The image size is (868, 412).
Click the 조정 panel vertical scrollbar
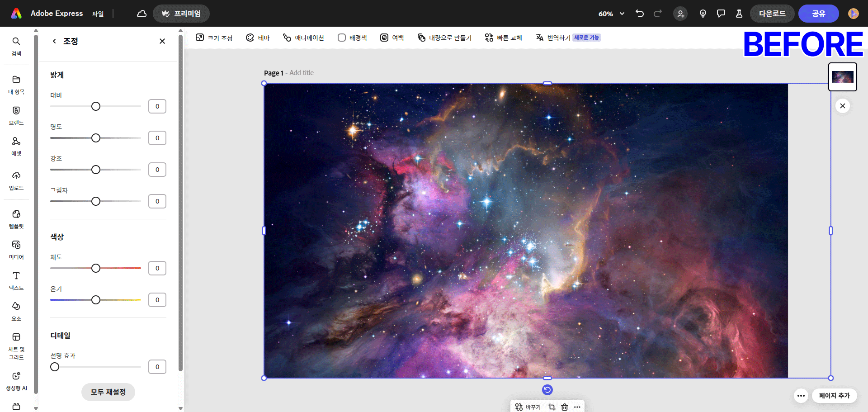tap(180, 204)
